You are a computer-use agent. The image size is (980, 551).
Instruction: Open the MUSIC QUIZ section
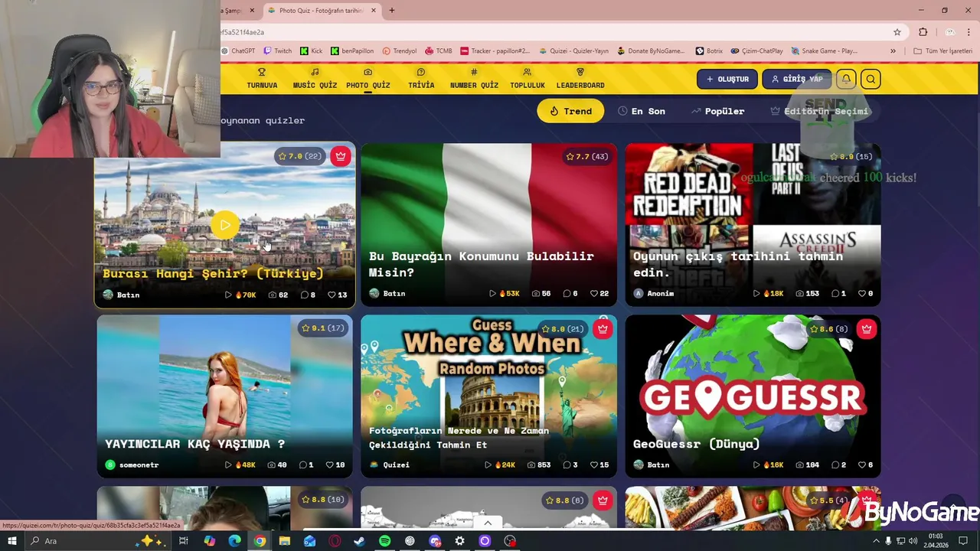[x=315, y=79]
